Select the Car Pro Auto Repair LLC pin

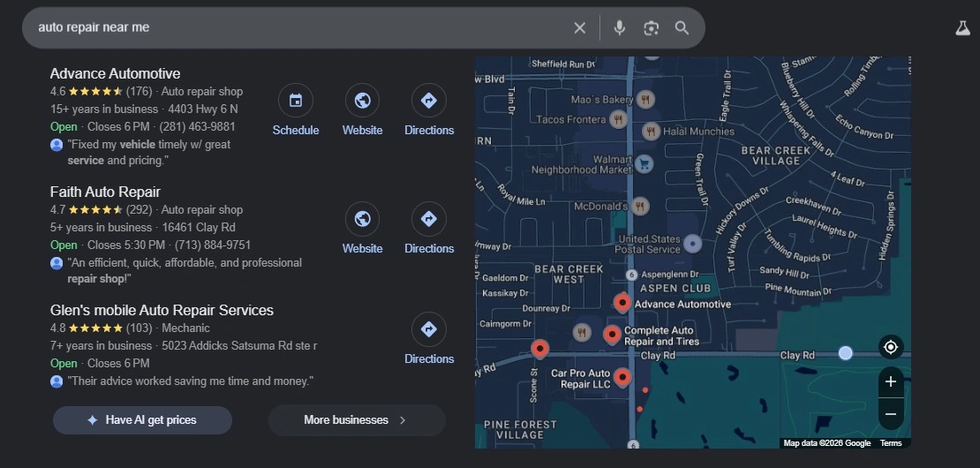click(x=622, y=377)
